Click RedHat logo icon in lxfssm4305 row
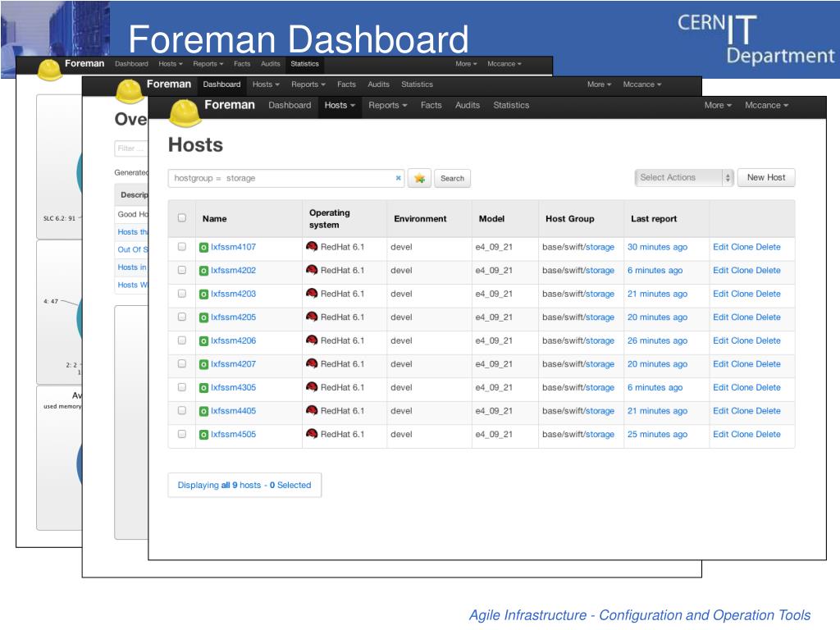The height and width of the screenshot is (630, 840). (x=312, y=387)
